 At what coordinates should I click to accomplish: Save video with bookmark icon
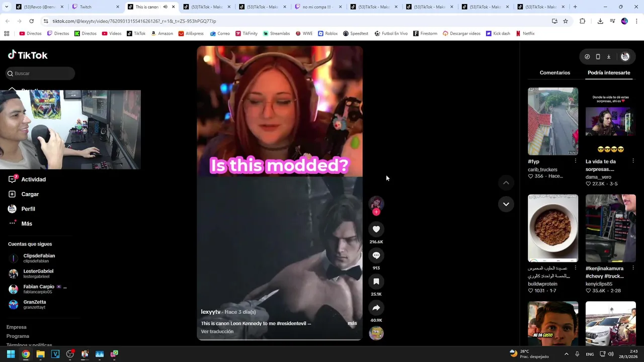[376, 282]
